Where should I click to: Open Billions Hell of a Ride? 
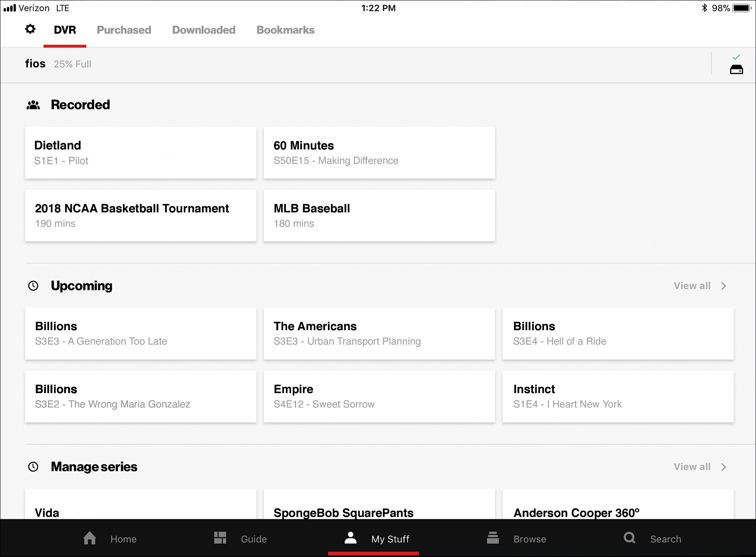pos(618,333)
